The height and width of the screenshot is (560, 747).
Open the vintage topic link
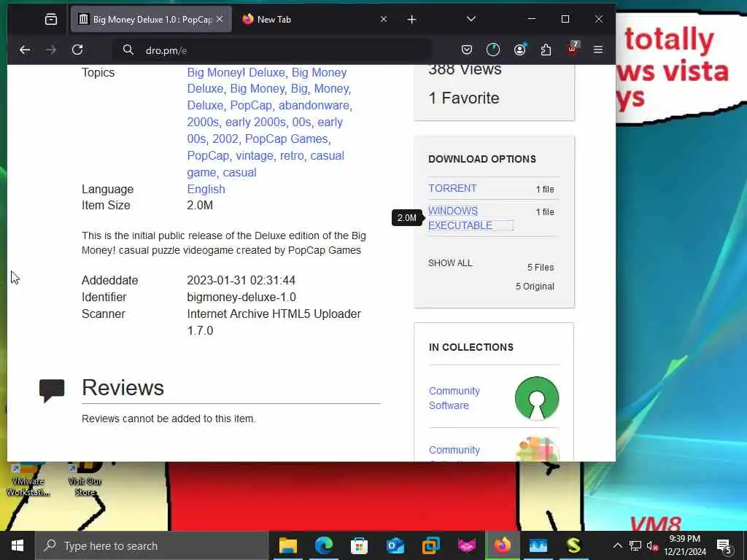(x=255, y=156)
